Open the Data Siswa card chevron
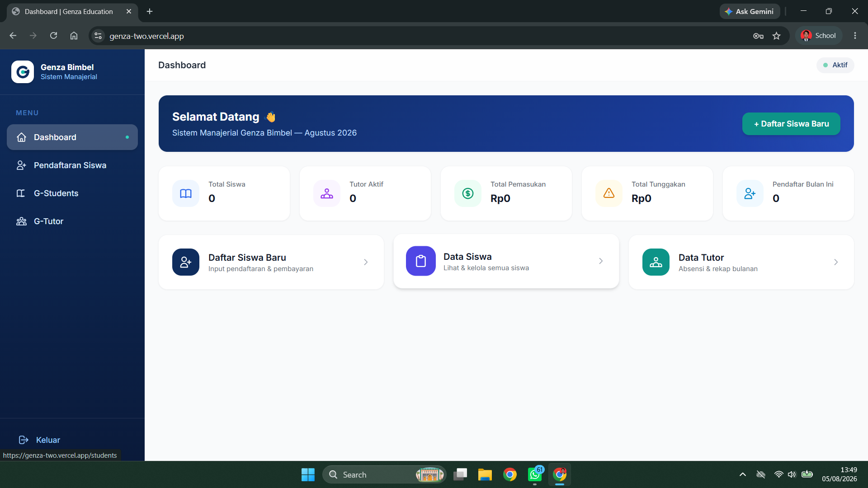The image size is (868, 488). click(601, 261)
